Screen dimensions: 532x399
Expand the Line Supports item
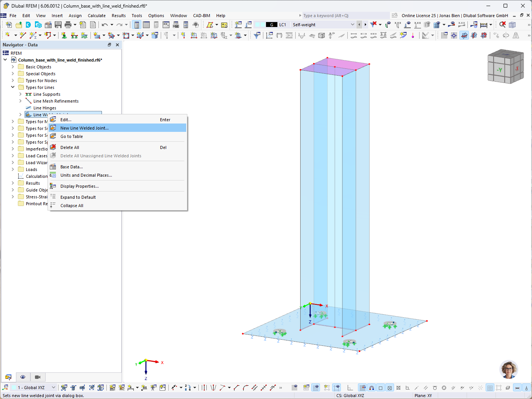coord(20,94)
